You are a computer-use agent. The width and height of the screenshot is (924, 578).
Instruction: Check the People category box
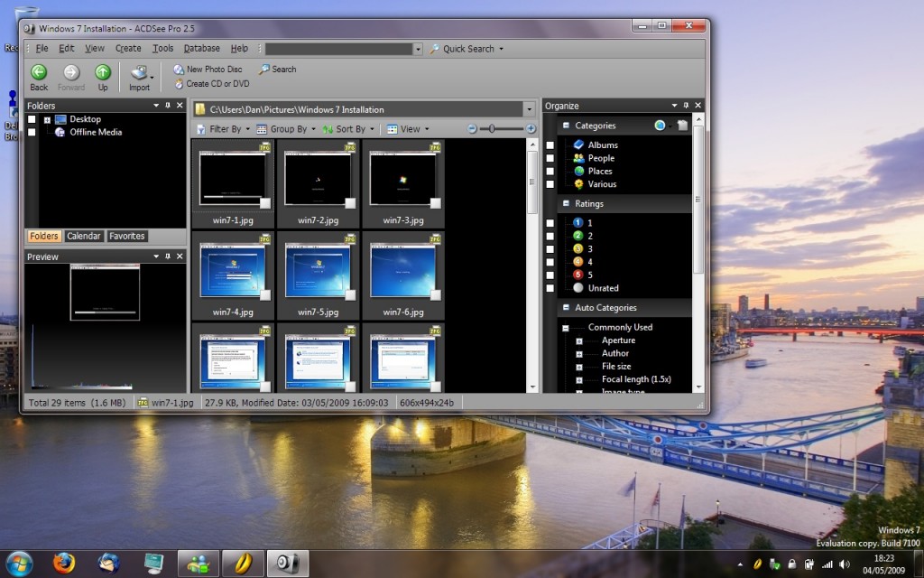[x=550, y=158]
